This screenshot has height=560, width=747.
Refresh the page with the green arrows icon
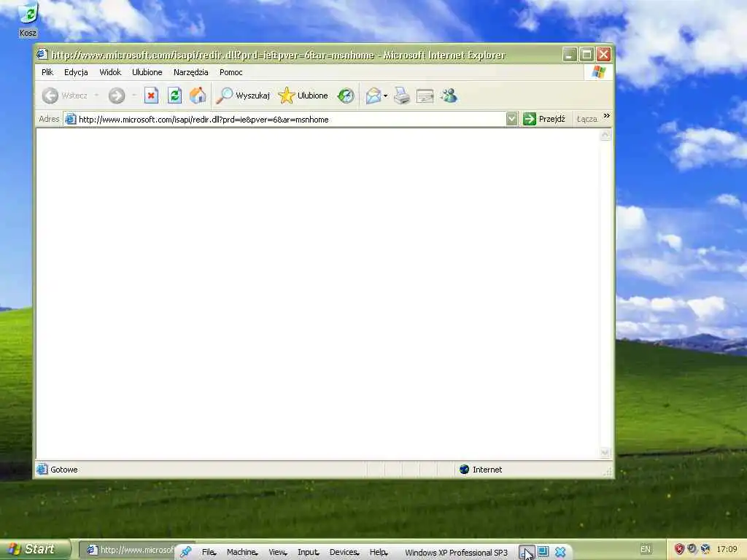174,96
